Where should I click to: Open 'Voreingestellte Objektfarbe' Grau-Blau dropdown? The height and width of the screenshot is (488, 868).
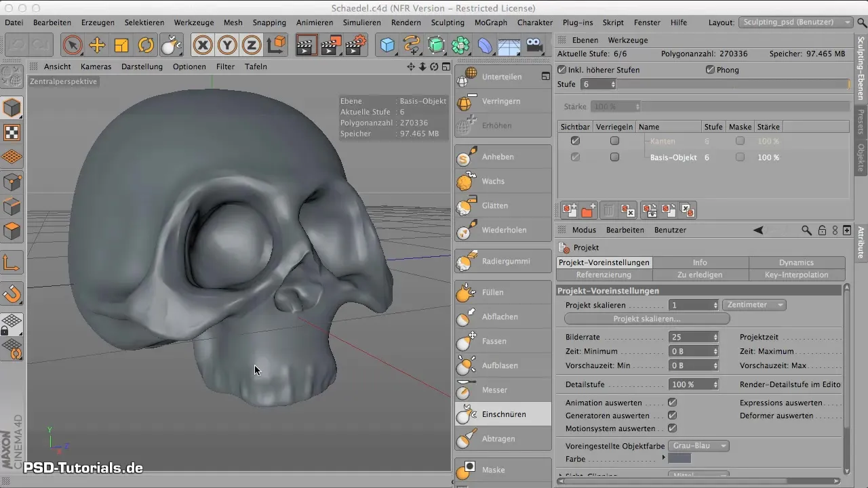pos(698,446)
